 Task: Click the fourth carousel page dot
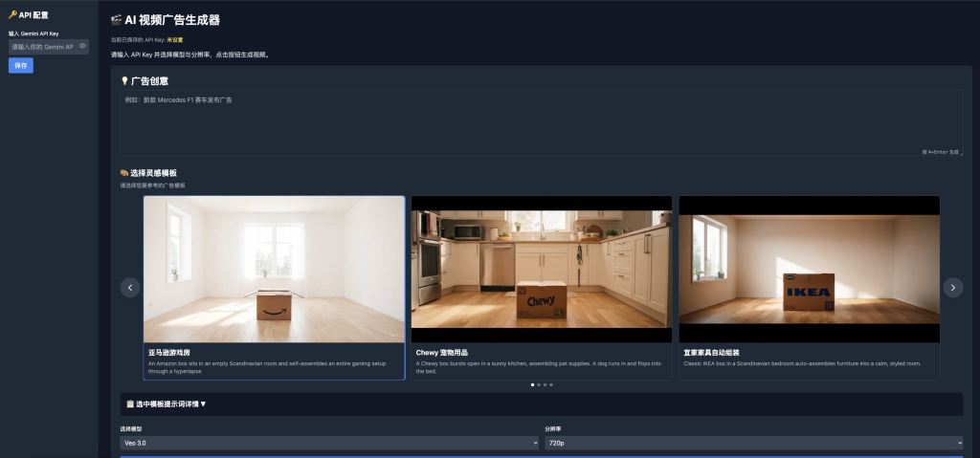pos(551,385)
